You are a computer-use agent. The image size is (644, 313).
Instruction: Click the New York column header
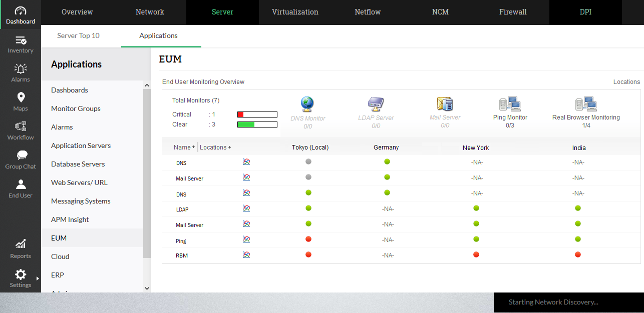476,147
